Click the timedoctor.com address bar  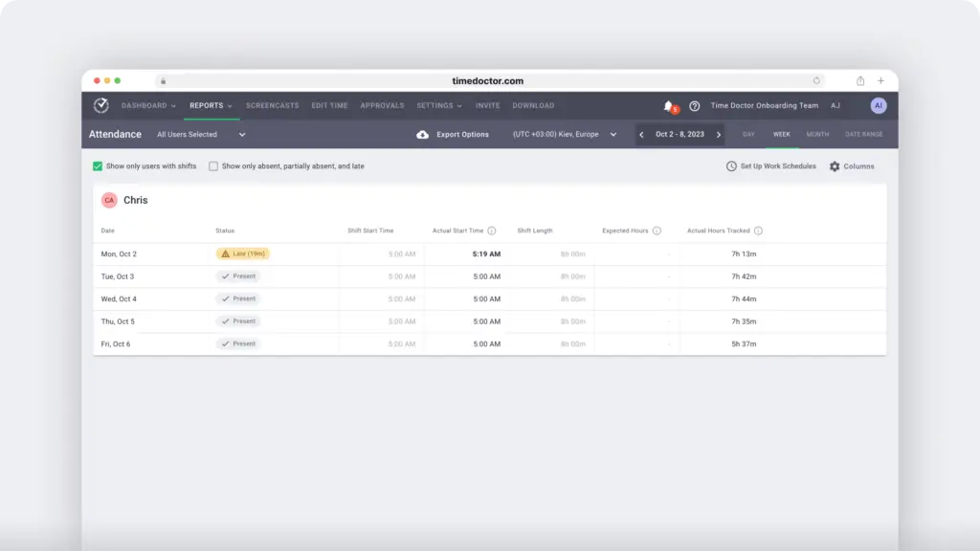pyautogui.click(x=490, y=80)
